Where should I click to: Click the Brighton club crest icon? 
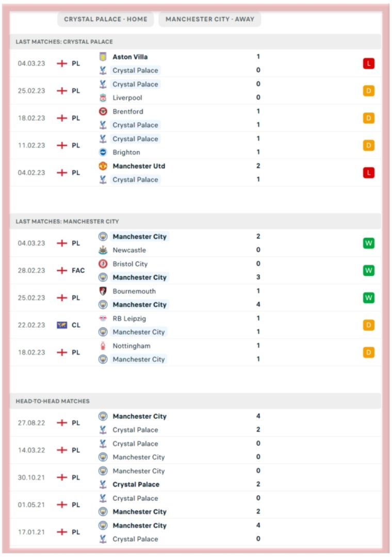(103, 152)
